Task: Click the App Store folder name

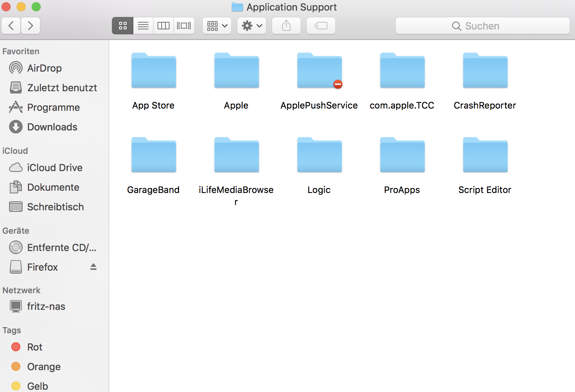Action: tap(153, 106)
